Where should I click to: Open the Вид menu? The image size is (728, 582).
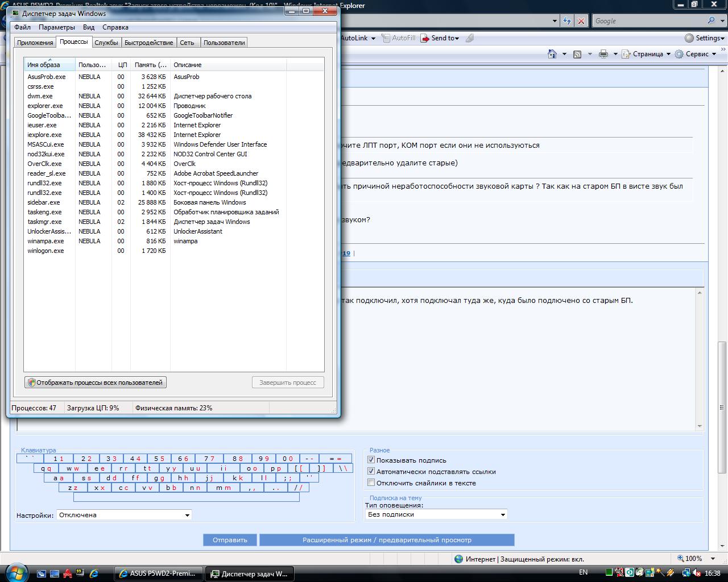click(89, 27)
